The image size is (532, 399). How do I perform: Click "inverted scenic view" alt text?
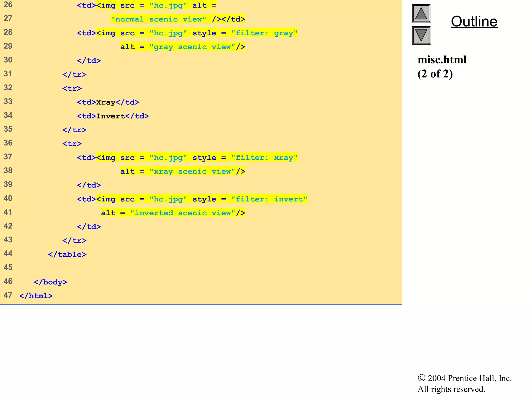[183, 213]
